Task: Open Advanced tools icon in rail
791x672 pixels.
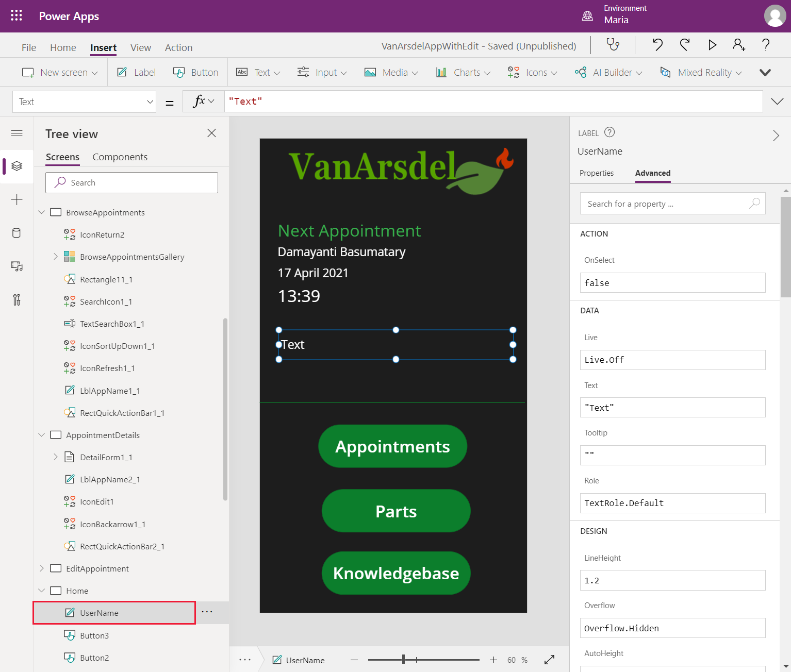Action: coord(17,300)
